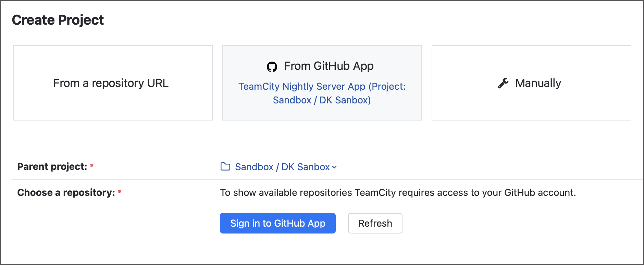The width and height of the screenshot is (644, 265).
Task: Expand the parent project selector chevron
Action: [x=334, y=167]
